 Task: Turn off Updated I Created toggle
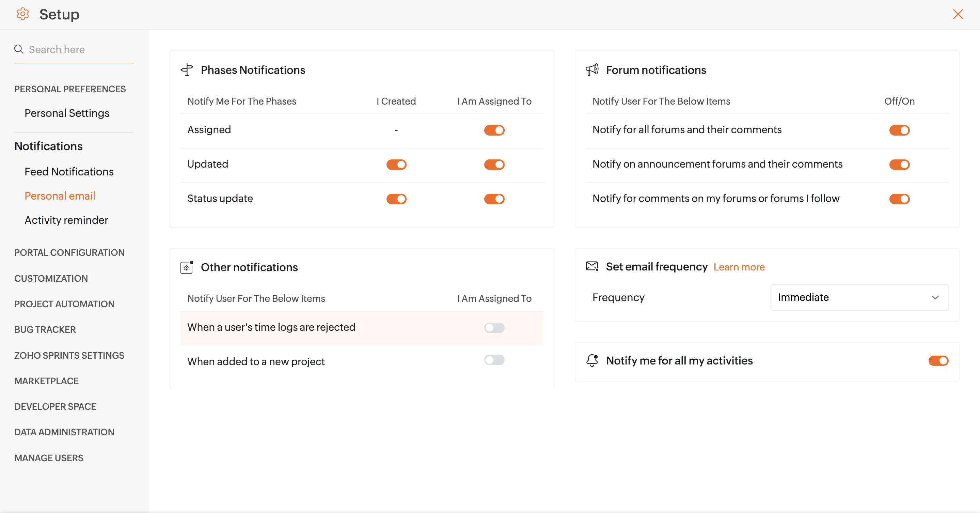[x=396, y=165]
